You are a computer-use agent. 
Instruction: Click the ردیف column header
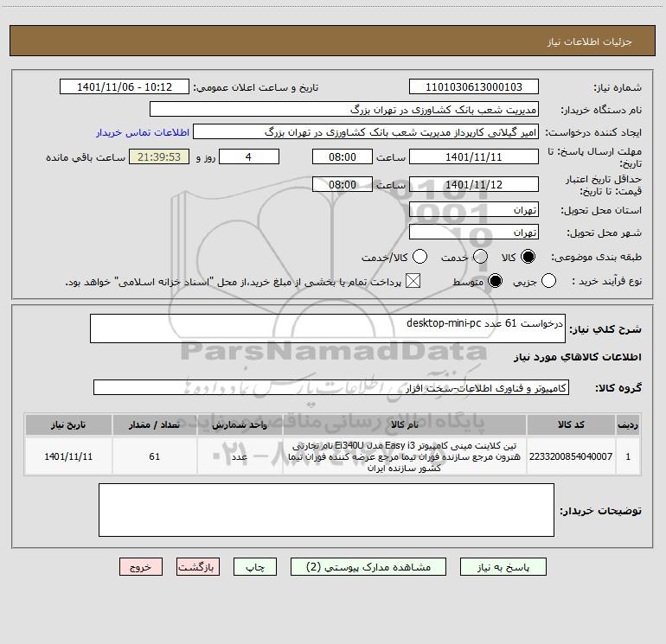coord(628,424)
